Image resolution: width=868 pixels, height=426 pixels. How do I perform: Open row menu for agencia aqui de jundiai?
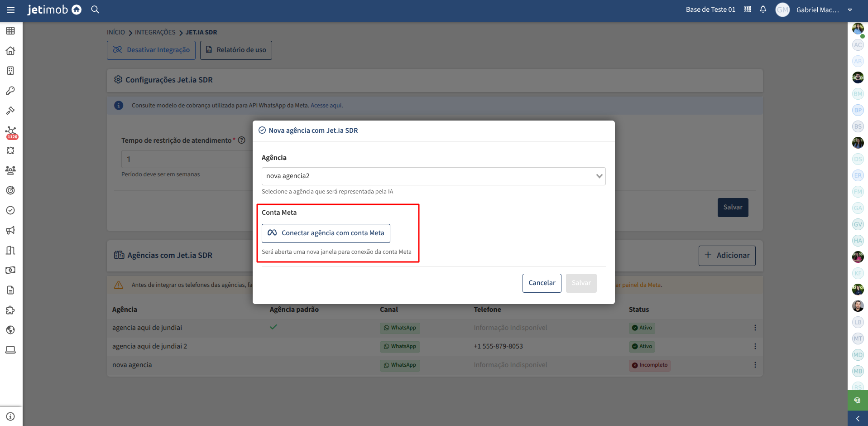coord(755,328)
